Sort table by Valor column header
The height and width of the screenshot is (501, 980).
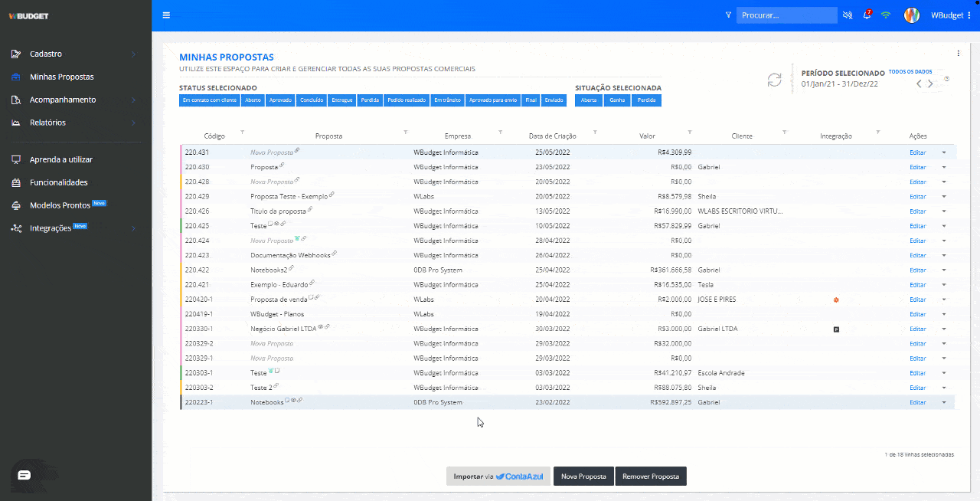[x=648, y=136]
